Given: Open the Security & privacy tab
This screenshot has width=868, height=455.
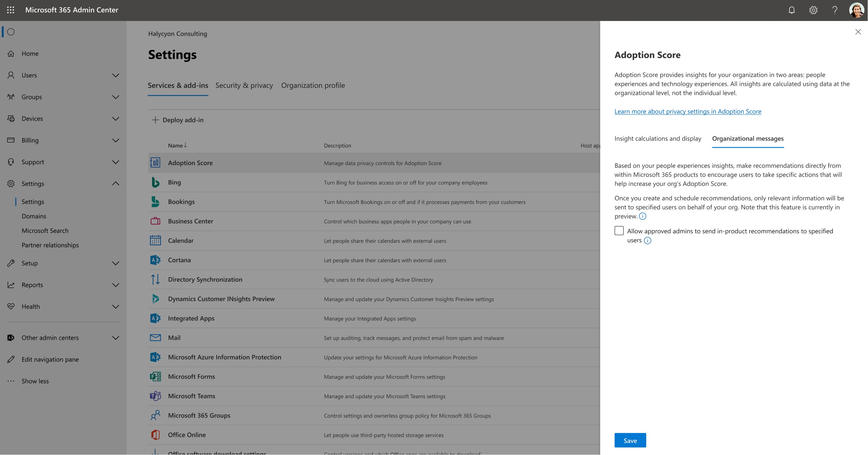Looking at the screenshot, I should click(244, 85).
